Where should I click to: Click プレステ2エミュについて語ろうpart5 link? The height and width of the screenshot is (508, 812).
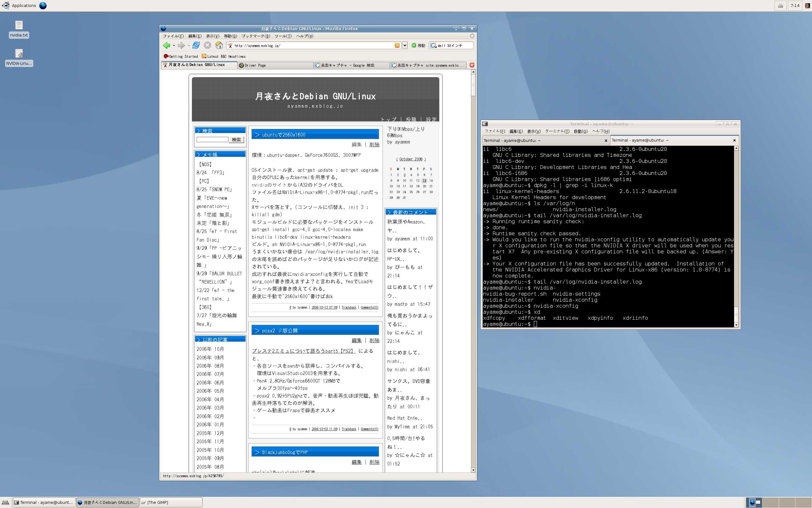point(304,351)
